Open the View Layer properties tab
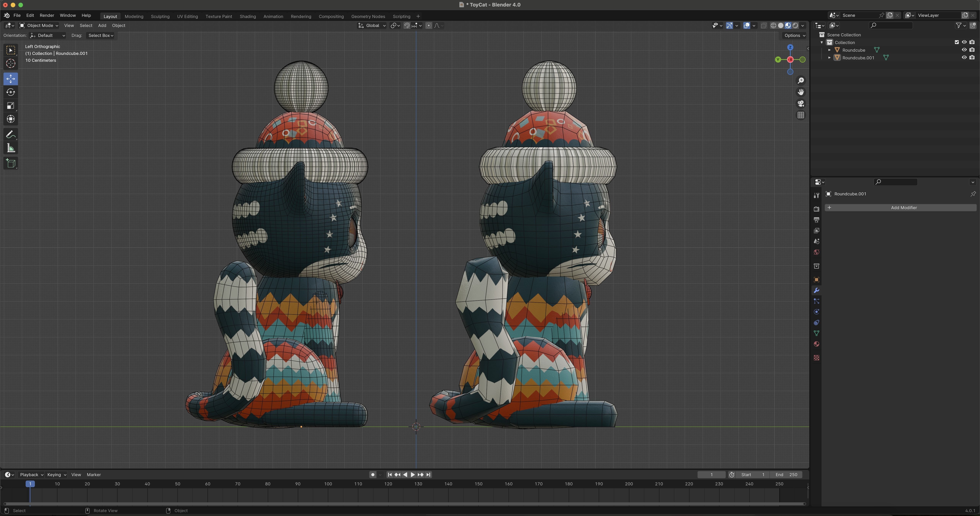The height and width of the screenshot is (516, 980). pos(816,231)
